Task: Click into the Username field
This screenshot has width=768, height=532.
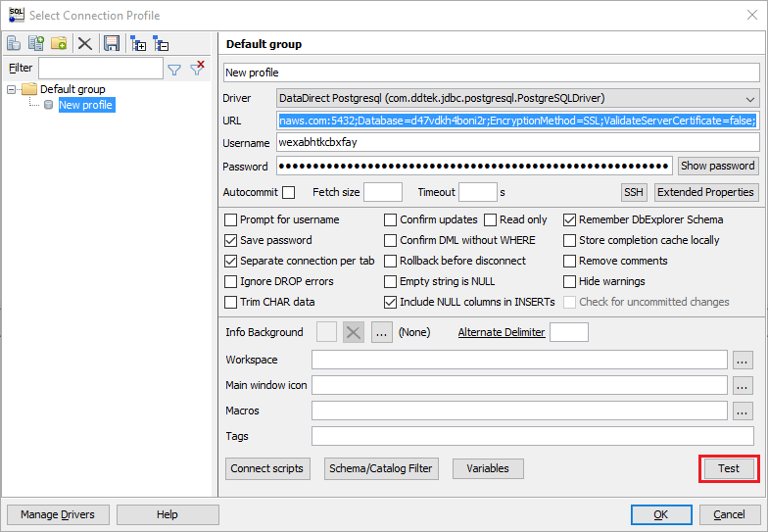Action: pos(516,142)
